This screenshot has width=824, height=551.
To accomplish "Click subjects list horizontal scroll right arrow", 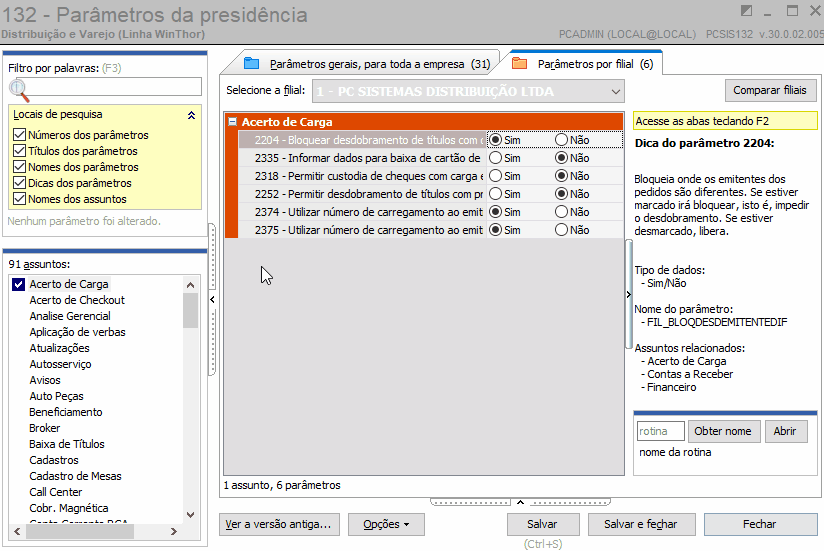I will pyautogui.click(x=174, y=532).
